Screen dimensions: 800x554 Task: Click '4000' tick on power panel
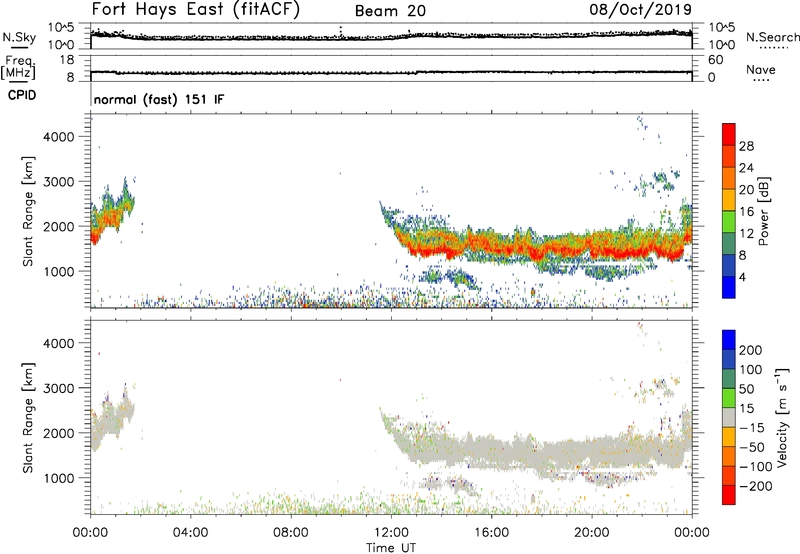coord(59,137)
